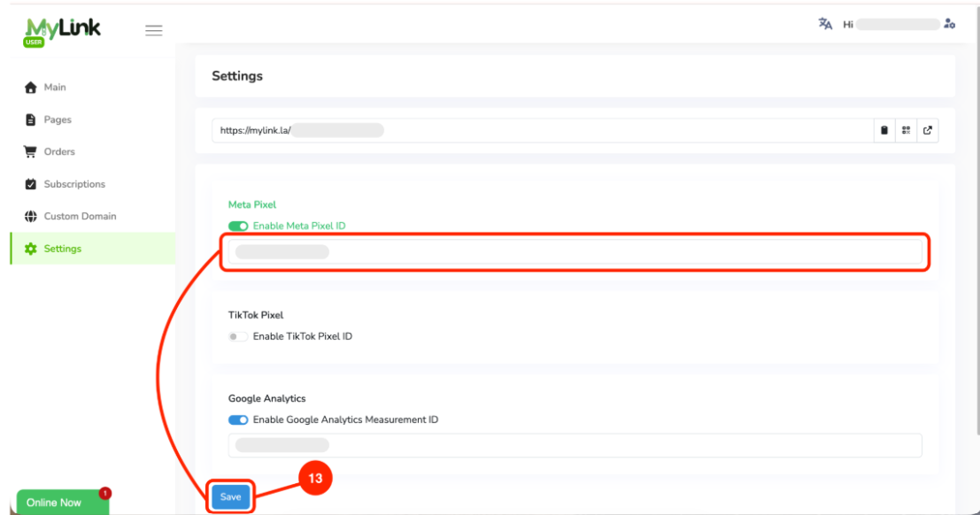Click the Enable Meta Pixel ID label

coord(299,227)
